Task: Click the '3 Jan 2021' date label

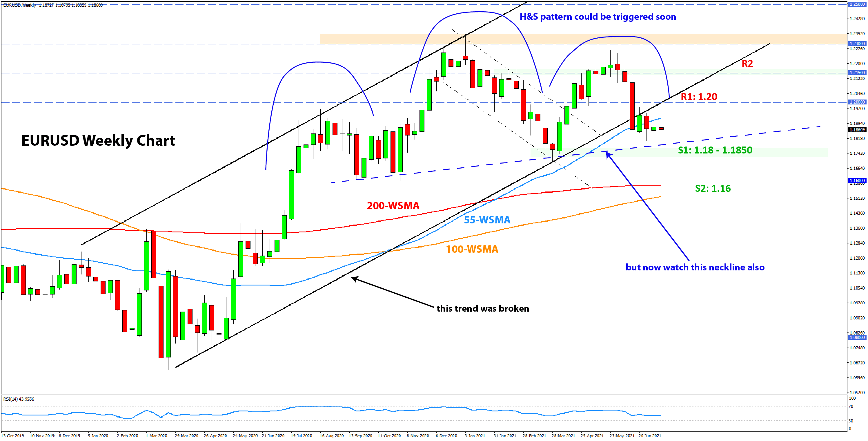Action: click(x=475, y=435)
